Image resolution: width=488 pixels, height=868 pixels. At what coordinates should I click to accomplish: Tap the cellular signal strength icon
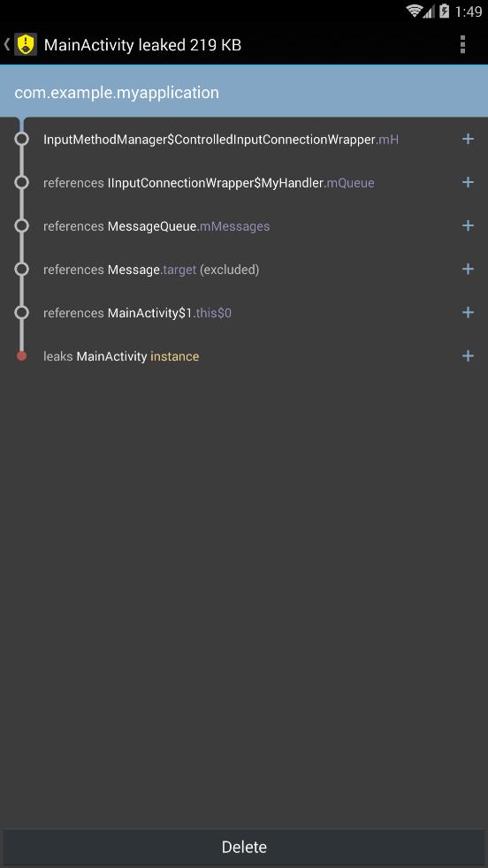430,11
